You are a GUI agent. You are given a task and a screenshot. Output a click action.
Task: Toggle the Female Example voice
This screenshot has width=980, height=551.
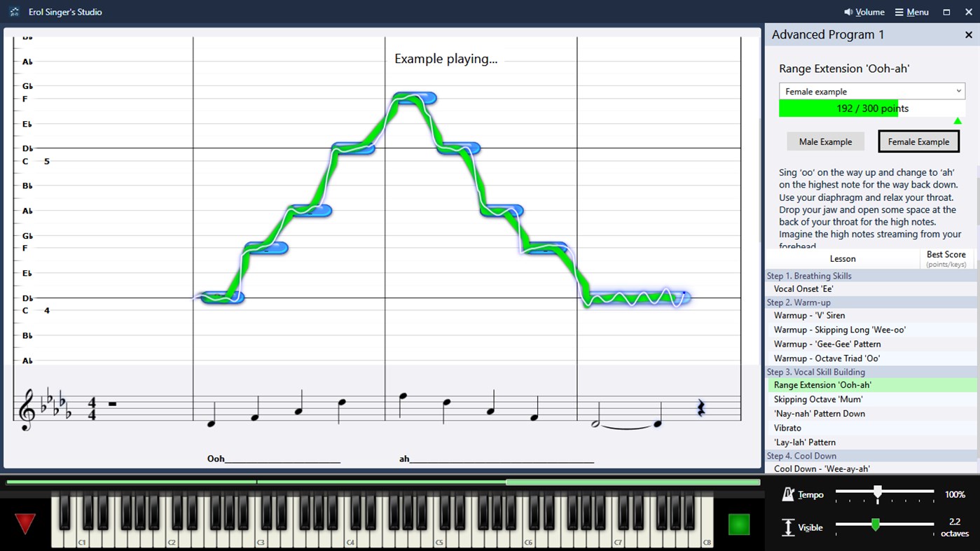point(918,141)
